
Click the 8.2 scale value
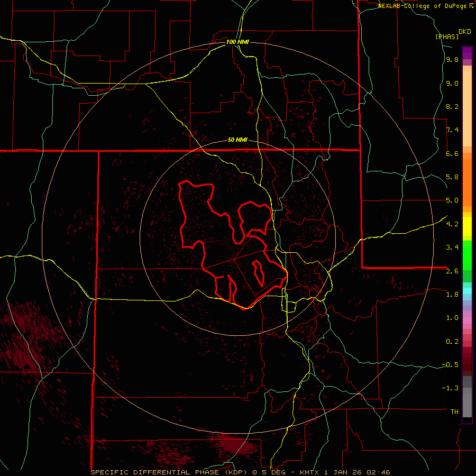452,106
